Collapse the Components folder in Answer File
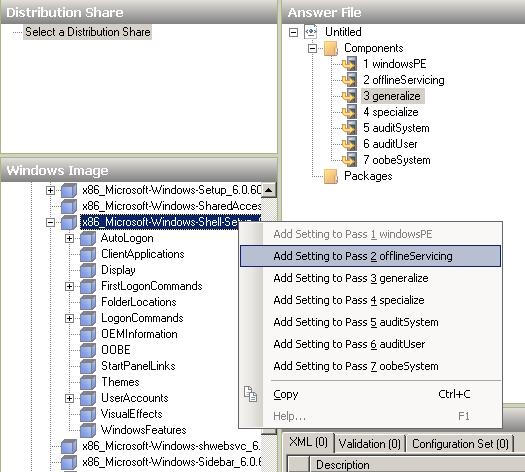Image resolution: width=525 pixels, height=472 pixels. (x=312, y=49)
